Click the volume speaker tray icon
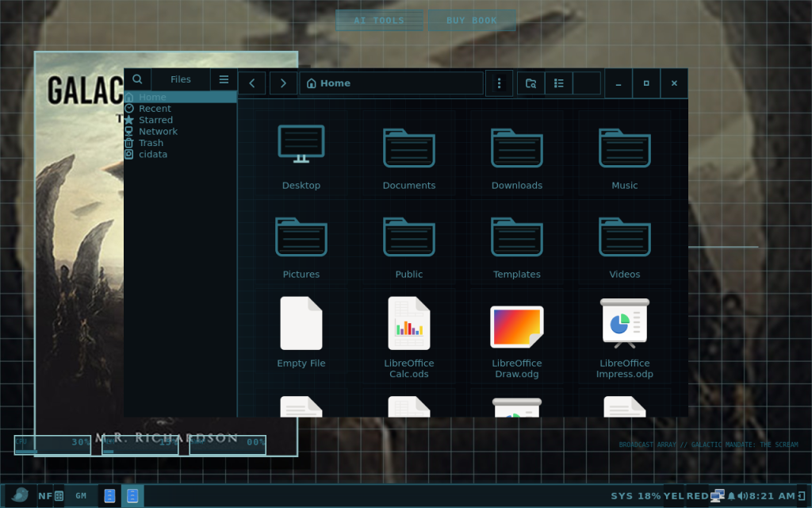 742,496
